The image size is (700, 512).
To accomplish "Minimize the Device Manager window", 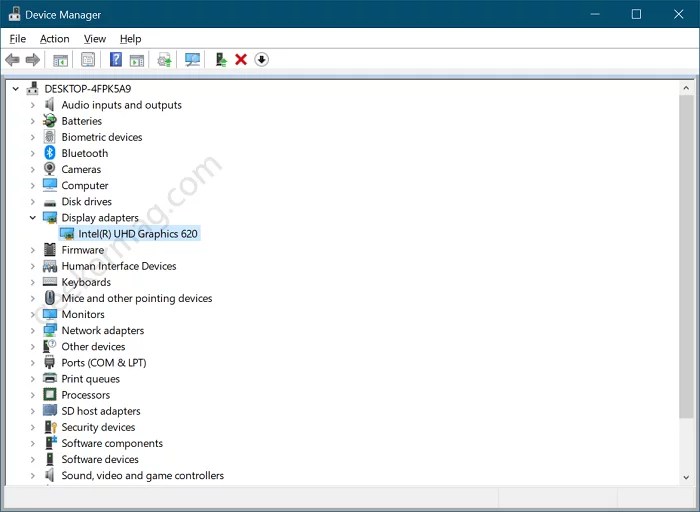I will 595,14.
